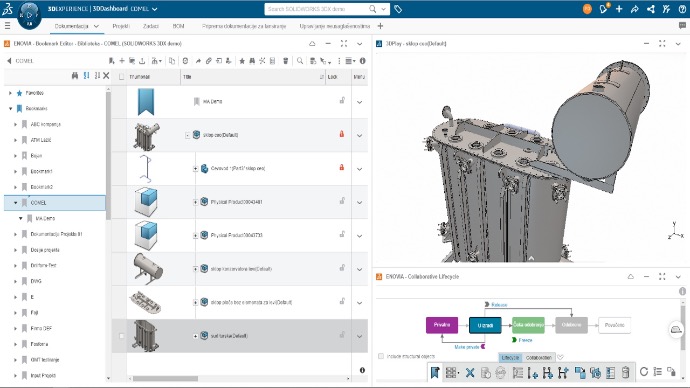
Task: Open the help question mark icon
Action: click(682, 9)
